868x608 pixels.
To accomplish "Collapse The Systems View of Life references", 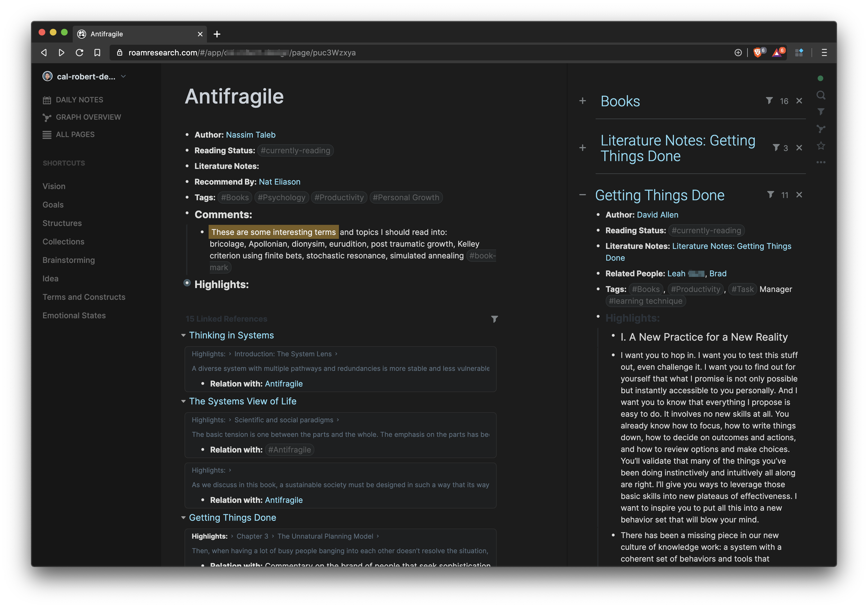I will pos(183,401).
